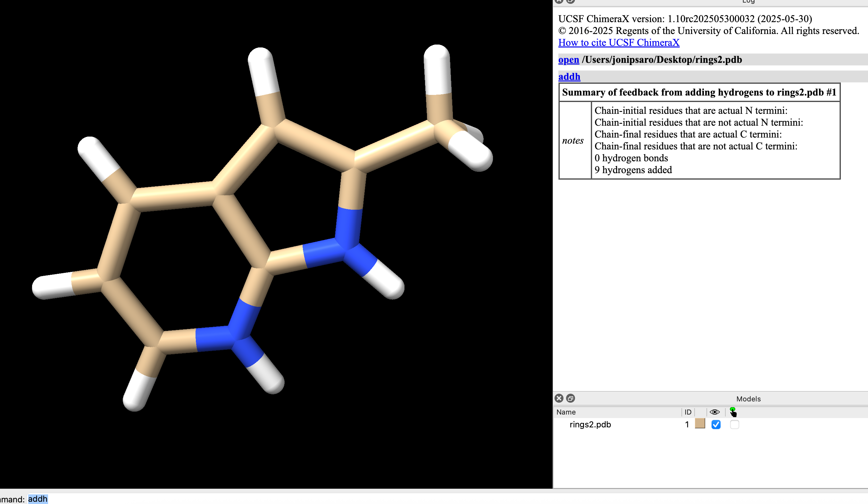The image size is (868, 504).
Task: Close the Log panel
Action: (x=559, y=1)
